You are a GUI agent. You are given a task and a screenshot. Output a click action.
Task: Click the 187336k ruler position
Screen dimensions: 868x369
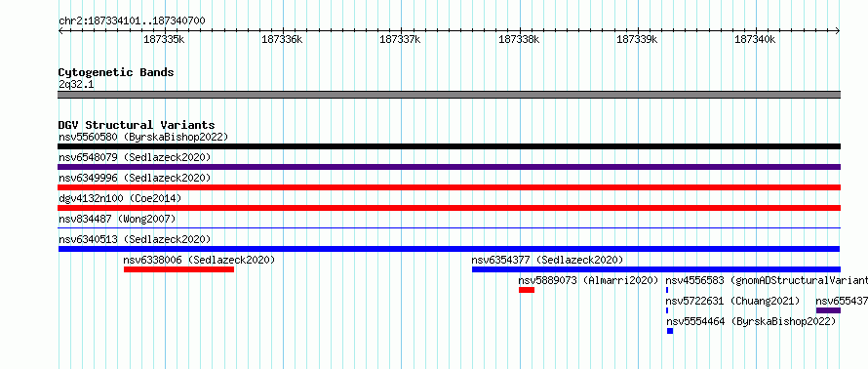(282, 39)
